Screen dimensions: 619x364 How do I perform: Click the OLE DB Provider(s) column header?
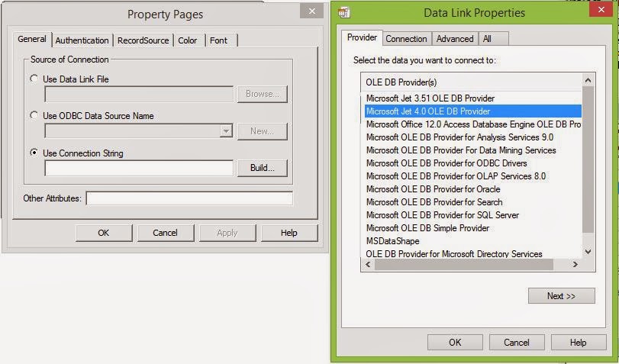coord(472,82)
